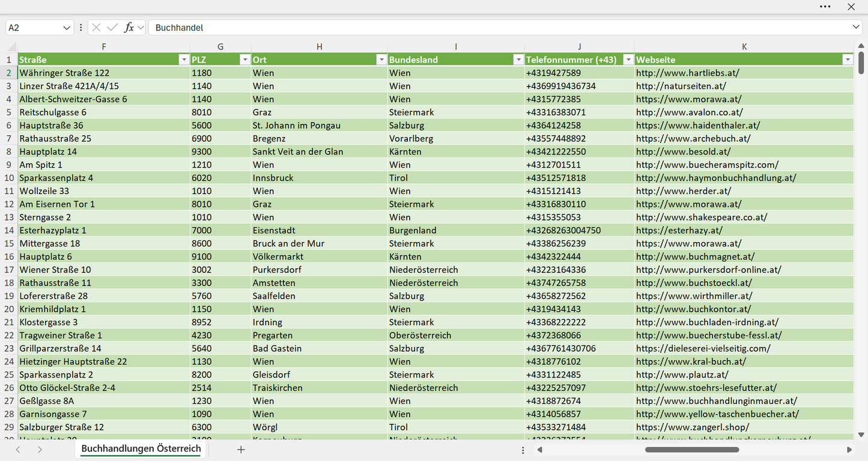868x461 pixels.
Task: Click the formula bar Cancel X icon
Action: click(x=96, y=28)
